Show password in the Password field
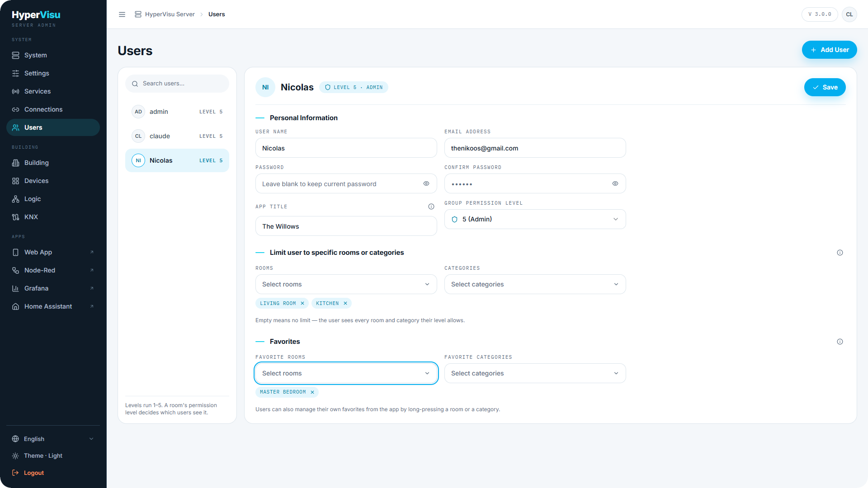This screenshot has width=868, height=488. click(426, 183)
